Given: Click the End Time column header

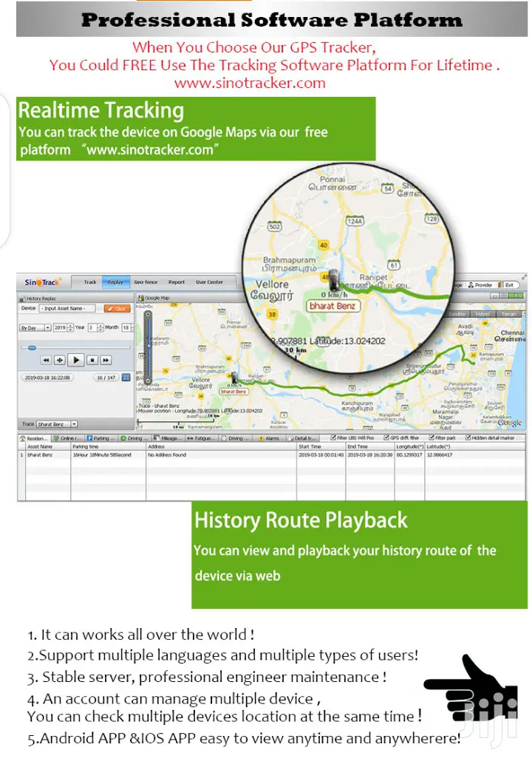Looking at the screenshot, I should (x=370, y=447).
